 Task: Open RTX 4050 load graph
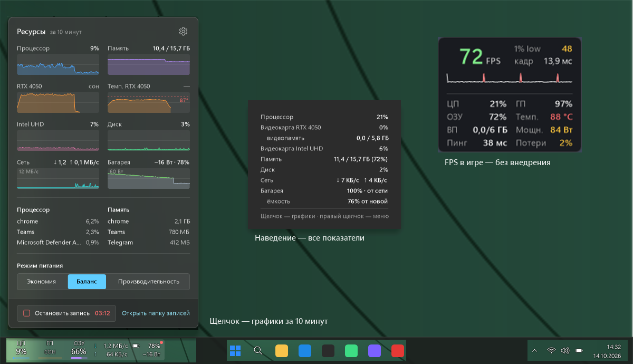tap(58, 102)
